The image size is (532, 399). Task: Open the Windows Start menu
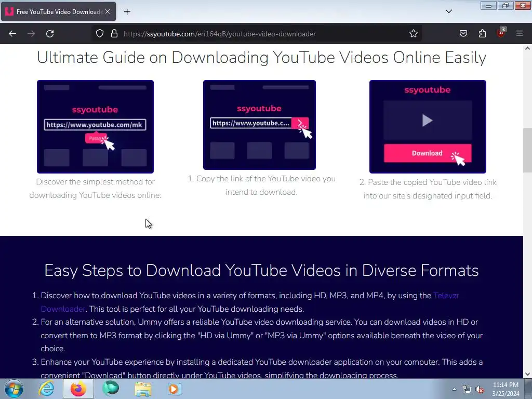[x=14, y=389]
